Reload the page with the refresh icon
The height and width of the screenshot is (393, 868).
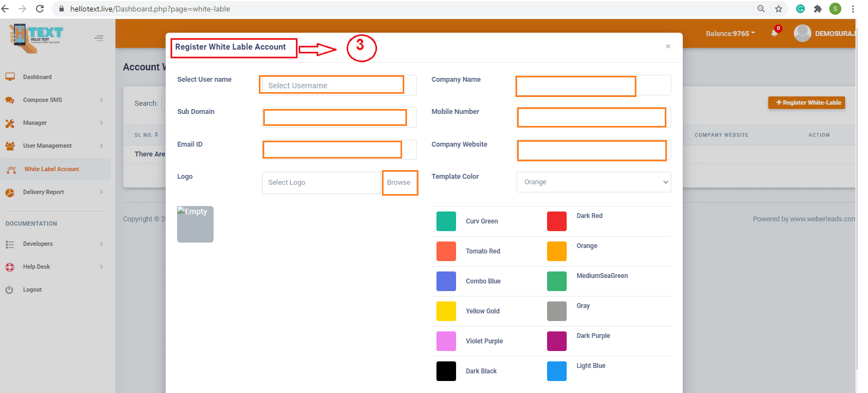(40, 9)
